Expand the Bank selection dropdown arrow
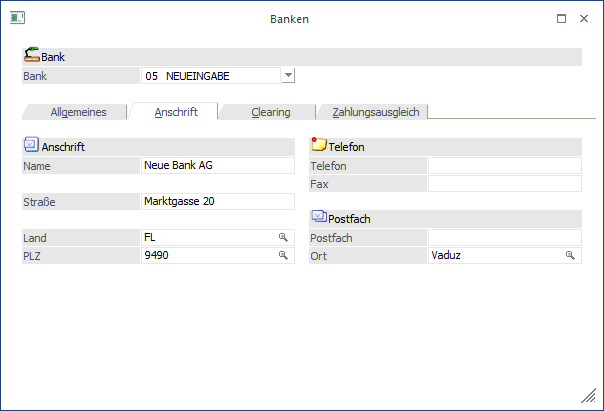The height and width of the screenshot is (411, 604). 288,75
